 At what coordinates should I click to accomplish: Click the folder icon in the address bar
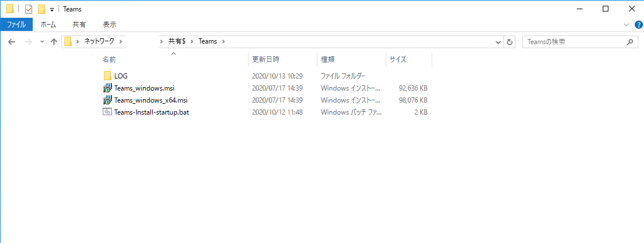tap(68, 41)
